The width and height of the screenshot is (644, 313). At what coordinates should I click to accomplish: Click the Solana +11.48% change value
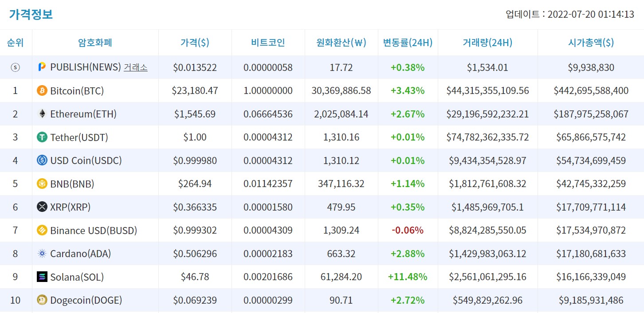coord(408,277)
